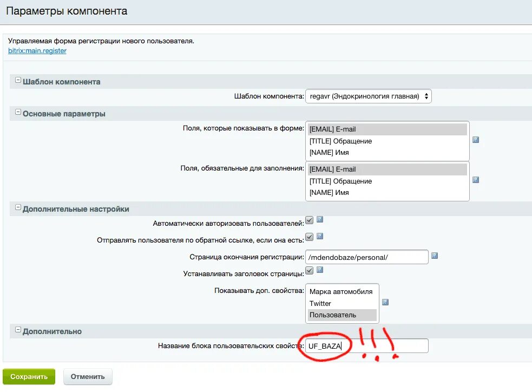Select Марка автомобиля in additional properties
The height and width of the screenshot is (392, 532).
pos(342,292)
